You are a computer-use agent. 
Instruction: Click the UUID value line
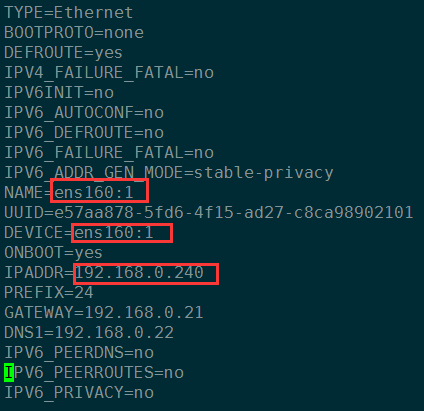209,213
